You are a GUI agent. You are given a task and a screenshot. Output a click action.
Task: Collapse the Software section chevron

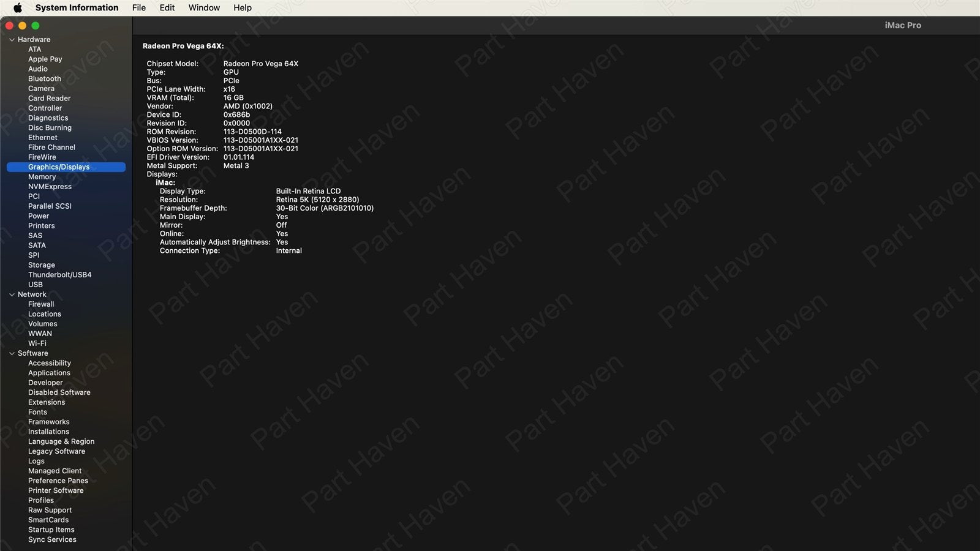point(12,353)
